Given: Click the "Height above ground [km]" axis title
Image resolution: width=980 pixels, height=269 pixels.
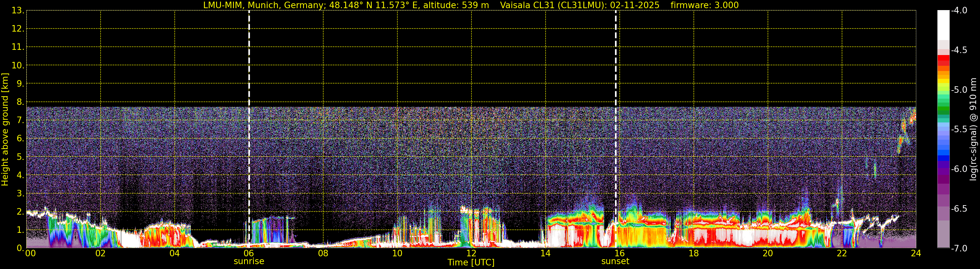Looking at the screenshot, I should 5,130.
